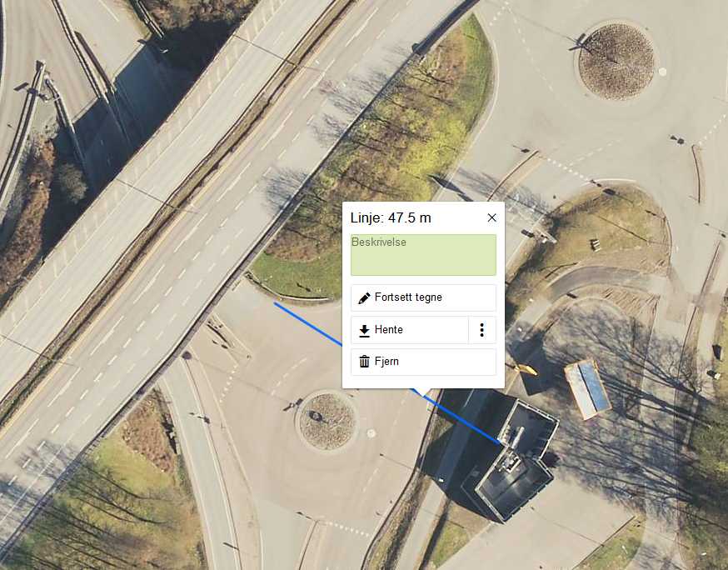
Task: Click the 'Linje: 47.5 m' popup title
Action: point(391,217)
